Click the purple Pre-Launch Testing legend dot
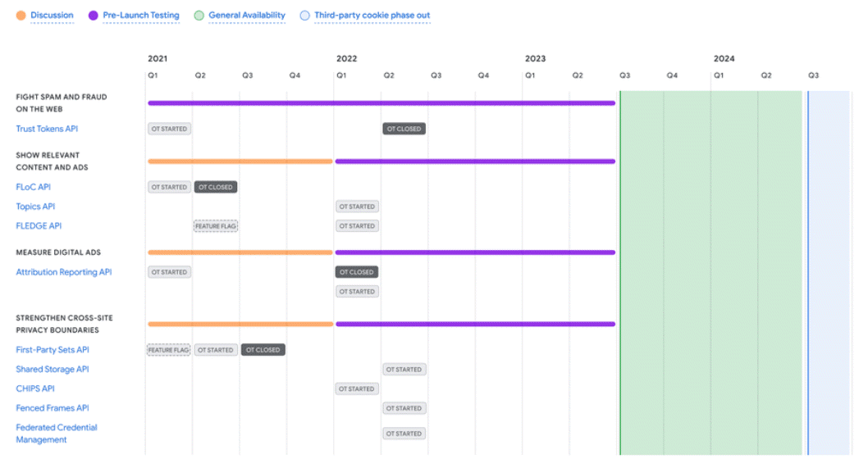 click(93, 16)
